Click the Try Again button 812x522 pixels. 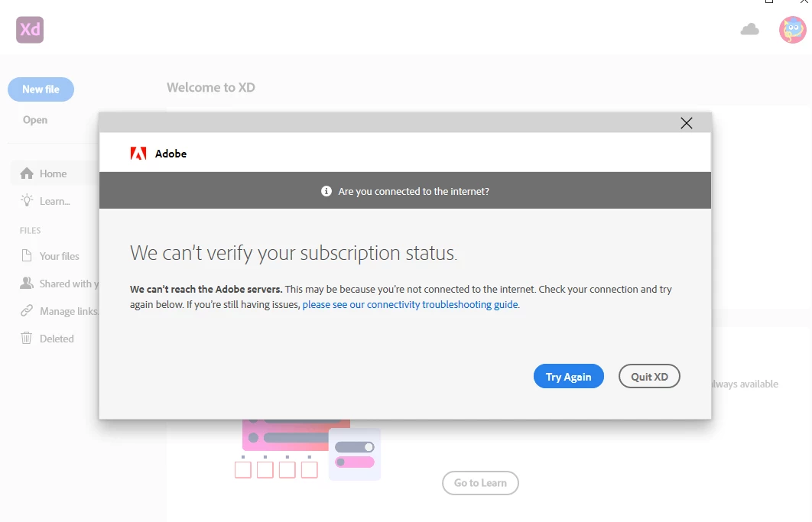(569, 377)
